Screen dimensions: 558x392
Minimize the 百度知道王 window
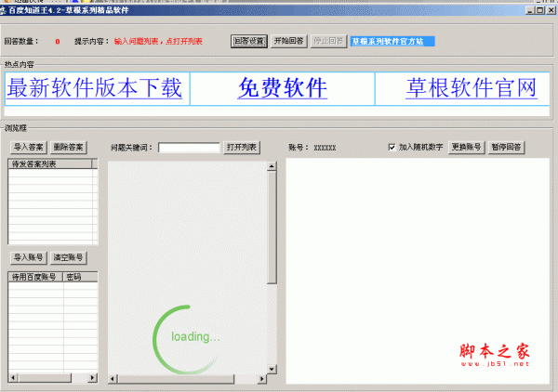tap(530, 10)
